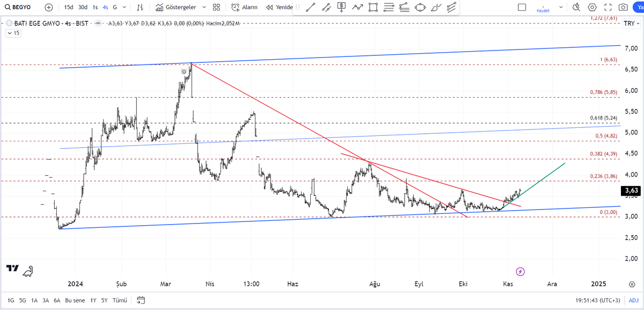Click the dinosaur icon near the logo
The image size is (644, 310).
click(x=28, y=272)
